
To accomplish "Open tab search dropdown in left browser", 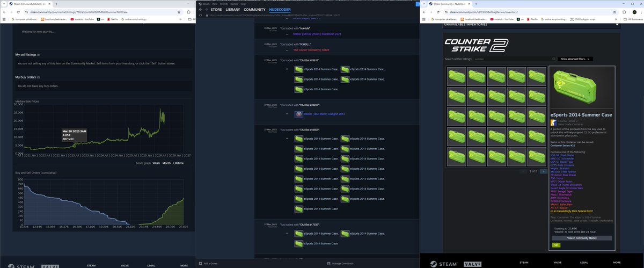I will tap(4, 4).
